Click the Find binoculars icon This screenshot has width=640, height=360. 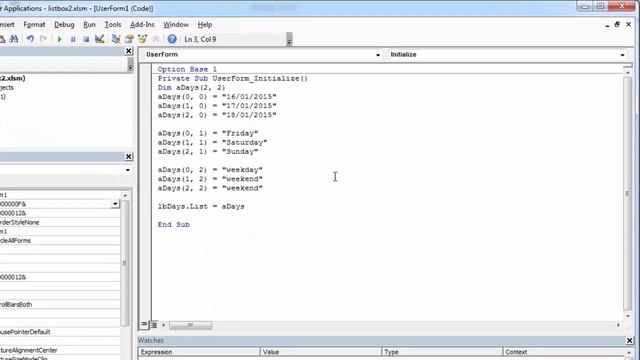(x=13, y=39)
